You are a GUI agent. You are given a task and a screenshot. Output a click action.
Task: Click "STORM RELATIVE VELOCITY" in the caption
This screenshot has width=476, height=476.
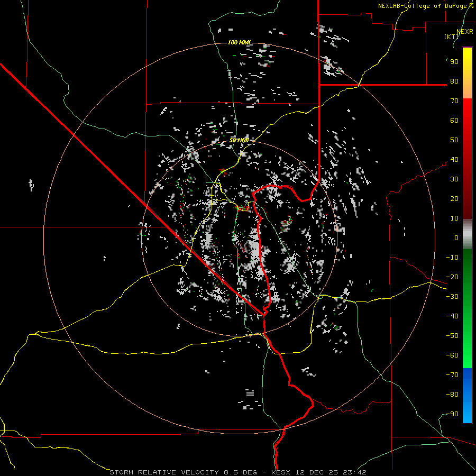pos(164,472)
